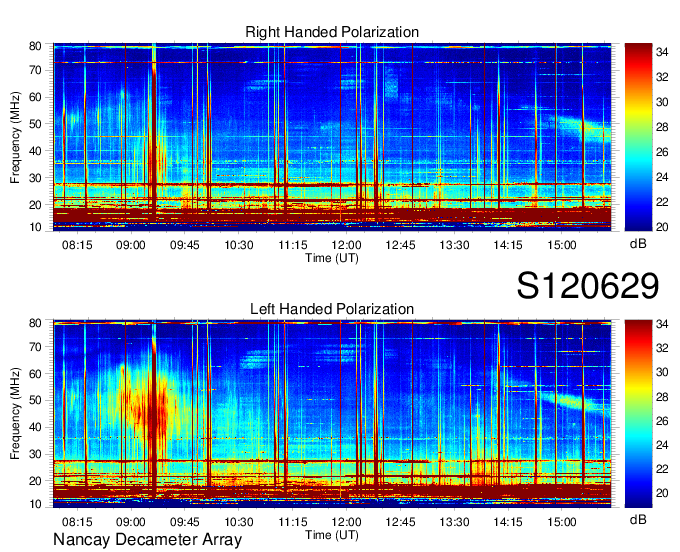
Task: Click the "Nancay Decameter Array" caption
Action: pos(147,540)
